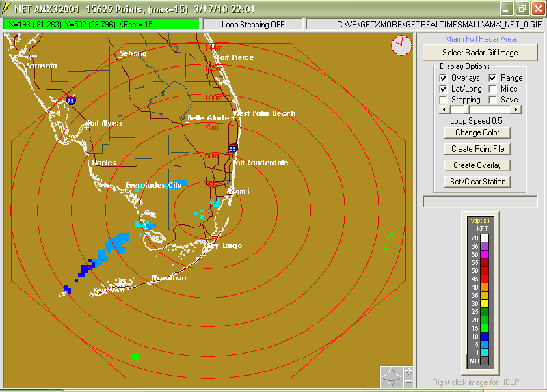The height and width of the screenshot is (392, 547).
Task: Click the clock icon on the radar map
Action: click(x=401, y=46)
